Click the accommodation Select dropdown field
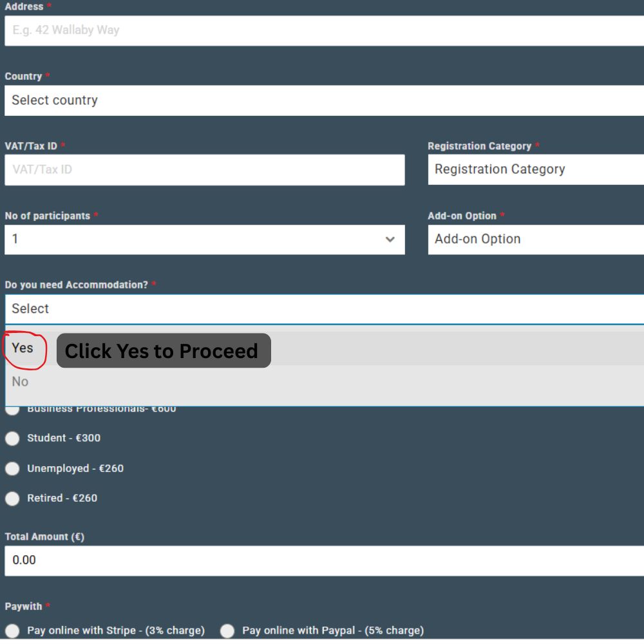Screen dimensions: 644x644 tap(322, 309)
